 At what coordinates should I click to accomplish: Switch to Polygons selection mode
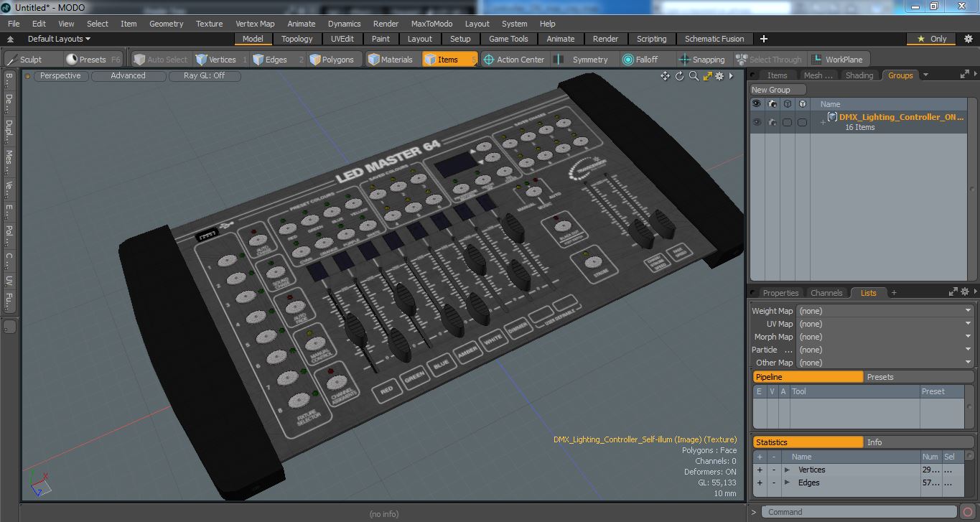[x=334, y=60]
